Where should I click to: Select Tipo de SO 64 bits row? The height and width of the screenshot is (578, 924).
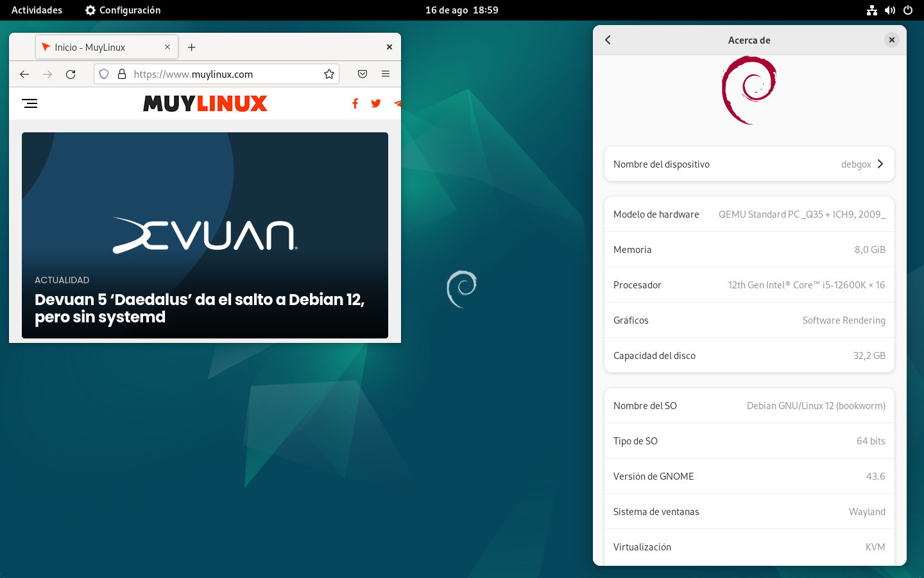click(x=749, y=441)
